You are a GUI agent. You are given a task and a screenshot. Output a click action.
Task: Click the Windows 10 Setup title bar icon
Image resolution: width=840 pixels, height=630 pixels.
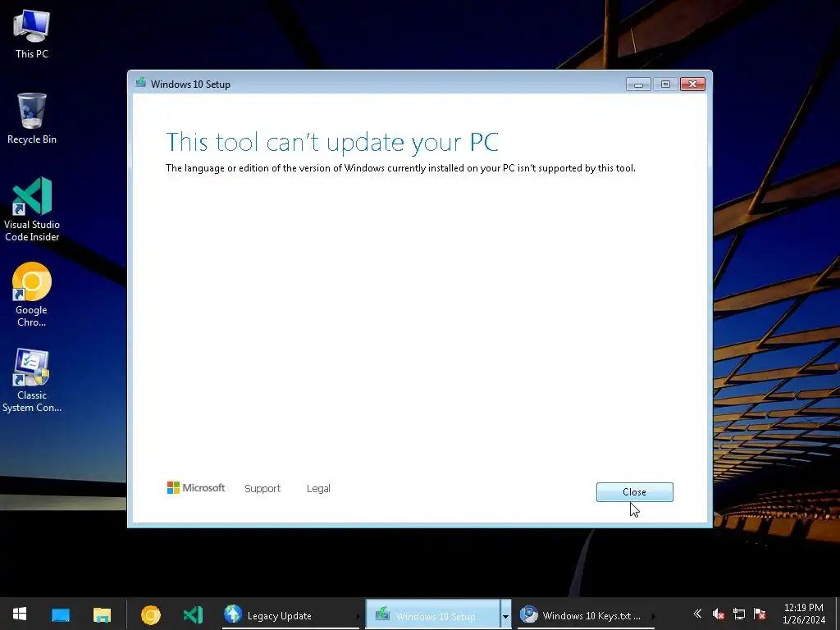pos(141,83)
